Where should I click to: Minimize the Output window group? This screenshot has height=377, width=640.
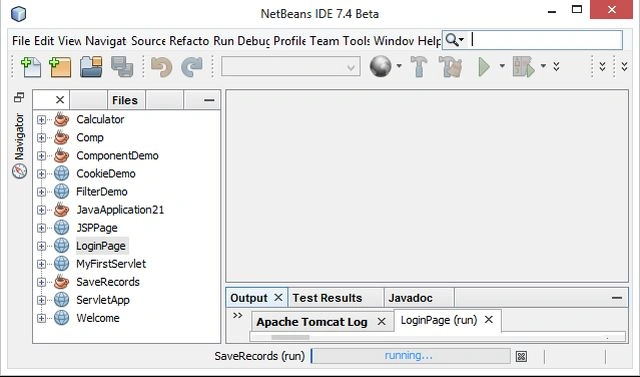(x=617, y=298)
